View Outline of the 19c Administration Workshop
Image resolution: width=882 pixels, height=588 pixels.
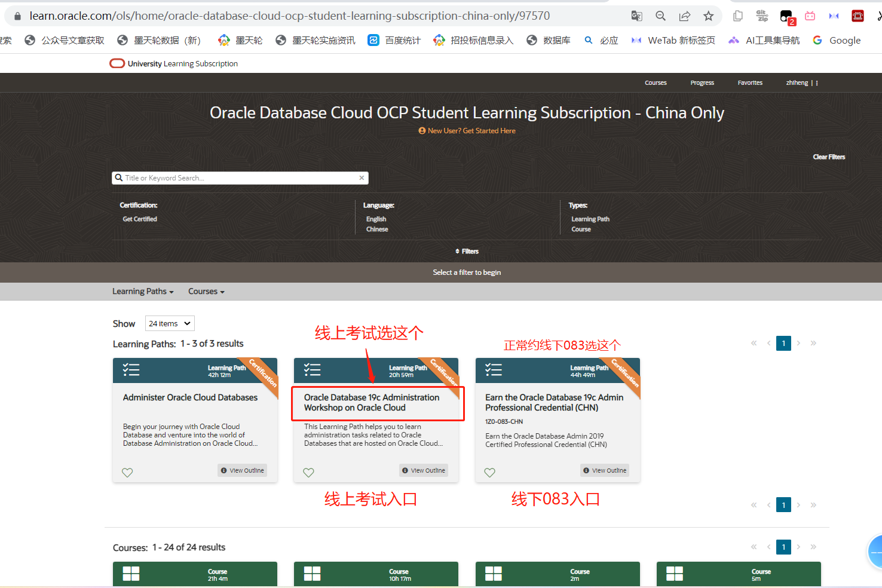pyautogui.click(x=423, y=470)
